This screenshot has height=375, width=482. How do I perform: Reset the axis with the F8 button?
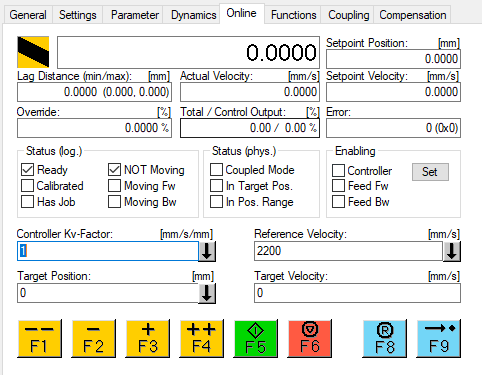(x=385, y=338)
